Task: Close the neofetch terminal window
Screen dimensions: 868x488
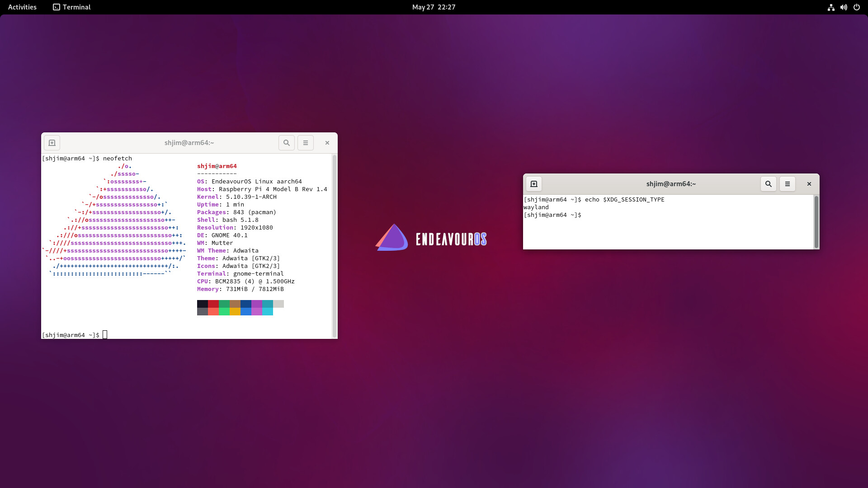Action: (327, 143)
